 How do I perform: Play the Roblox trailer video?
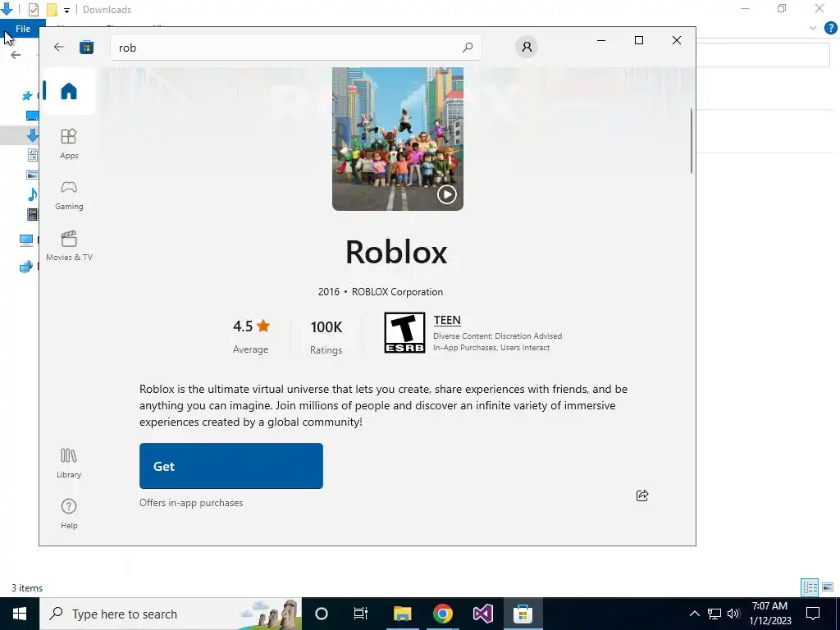pos(447,194)
